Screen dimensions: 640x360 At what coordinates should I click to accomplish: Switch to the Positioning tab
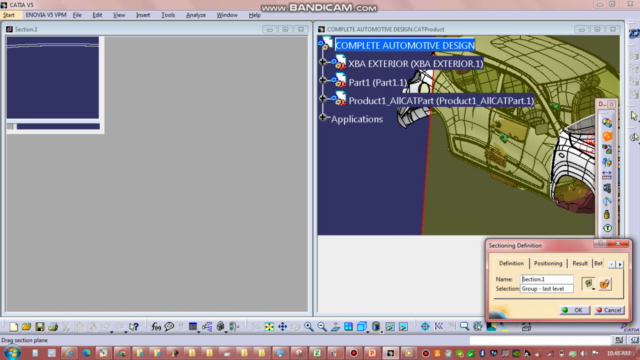pyautogui.click(x=548, y=264)
